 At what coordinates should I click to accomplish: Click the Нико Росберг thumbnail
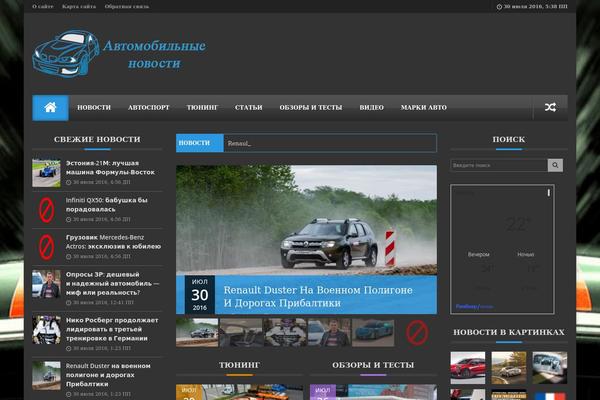coord(46,330)
